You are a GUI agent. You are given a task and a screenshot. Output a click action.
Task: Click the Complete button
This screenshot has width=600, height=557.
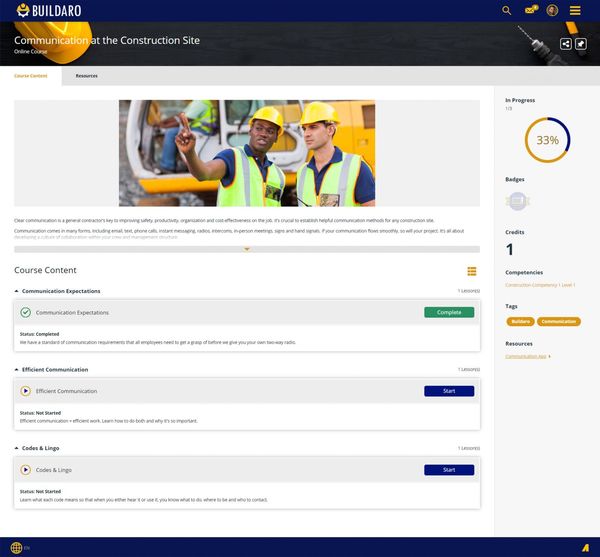449,312
